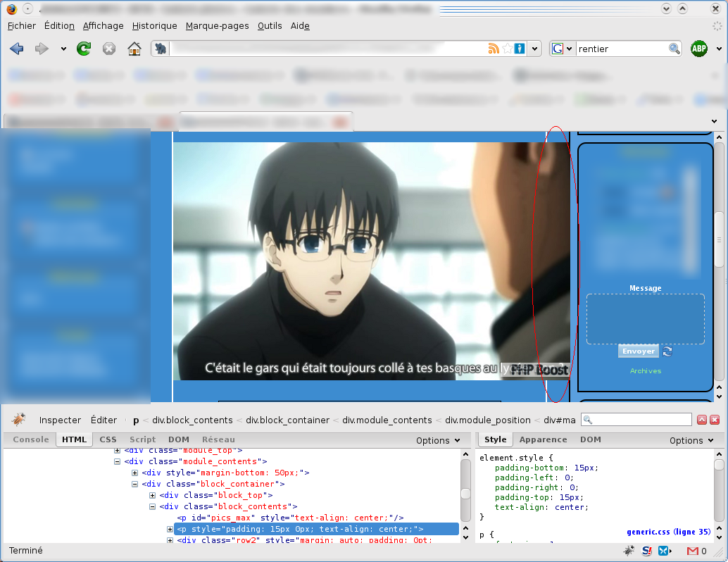The height and width of the screenshot is (562, 728).
Task: Collapse the div class="block_container" node
Action: tap(135, 485)
